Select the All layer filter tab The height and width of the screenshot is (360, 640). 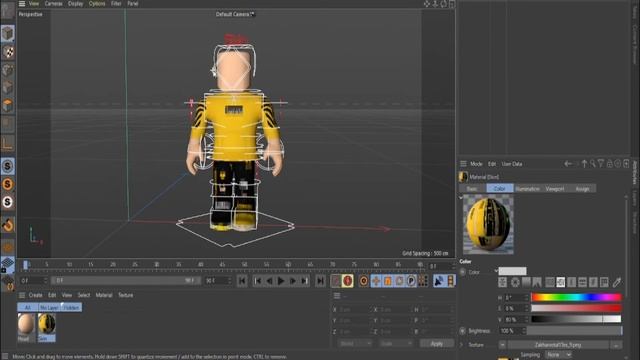coord(28,307)
